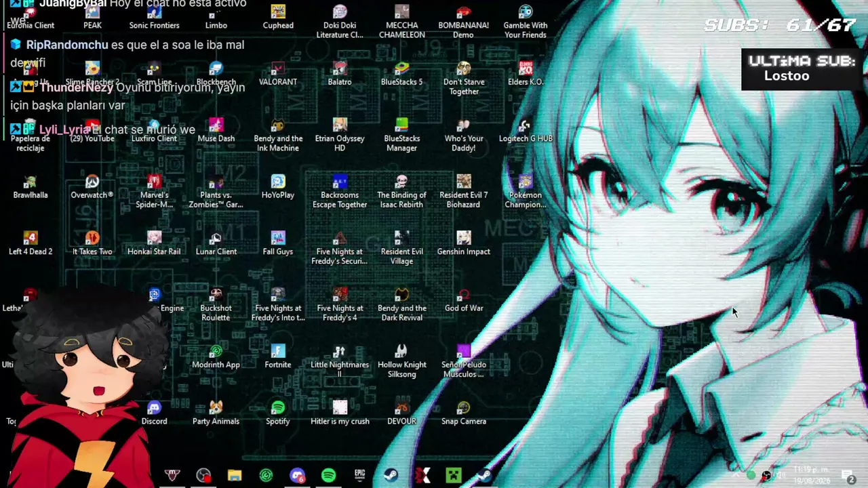Open the taskbar clock and date
The height and width of the screenshot is (488, 868).
coord(812,475)
